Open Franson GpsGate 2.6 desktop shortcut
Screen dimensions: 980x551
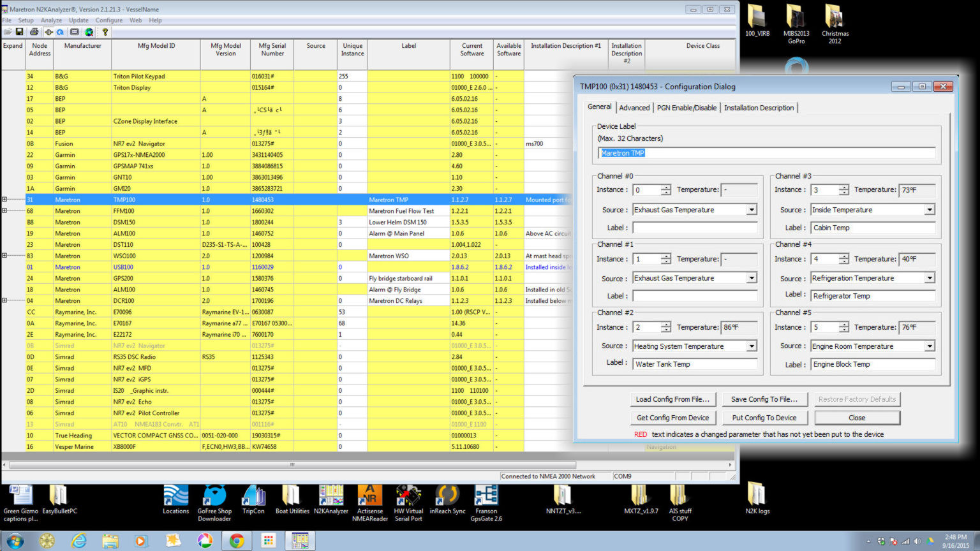click(x=486, y=503)
